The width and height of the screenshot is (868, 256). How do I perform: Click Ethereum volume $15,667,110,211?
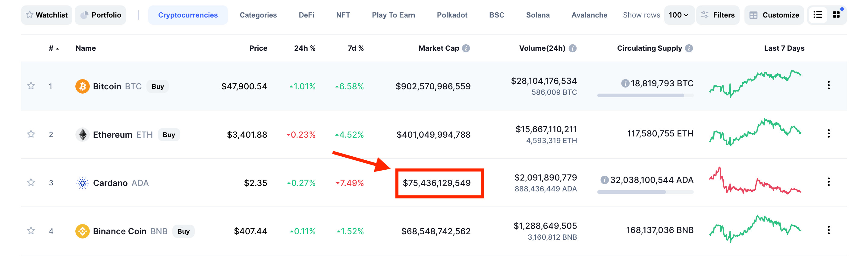coord(546,129)
